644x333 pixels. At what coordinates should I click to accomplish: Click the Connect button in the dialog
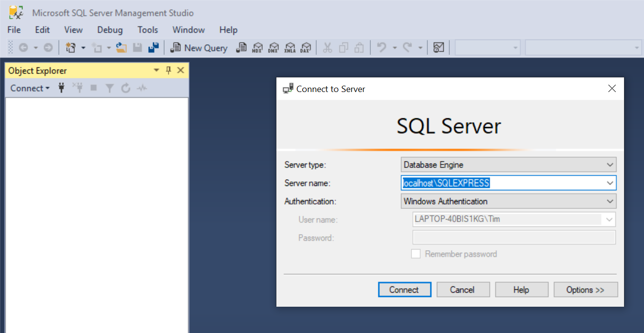405,290
